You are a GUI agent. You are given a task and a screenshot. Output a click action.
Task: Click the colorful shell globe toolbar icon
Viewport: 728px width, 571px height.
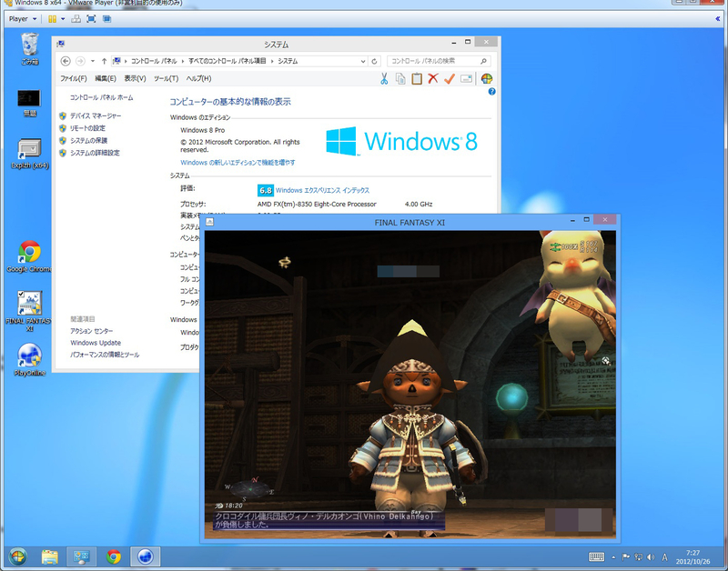pos(487,79)
